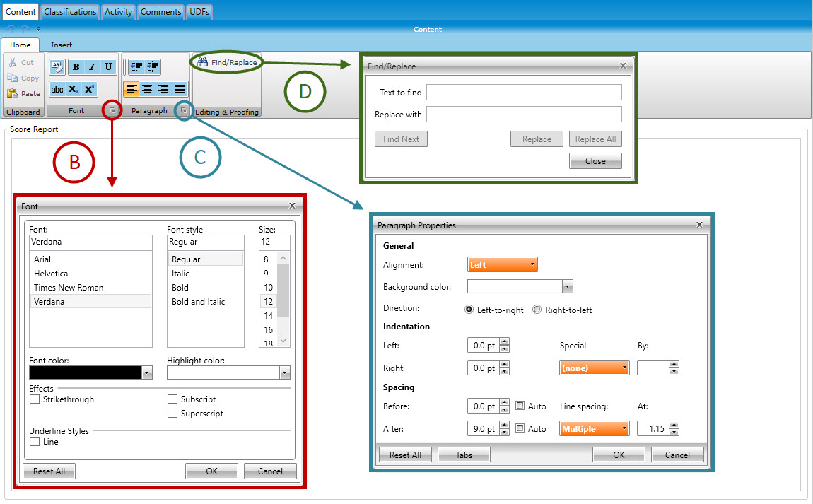This screenshot has width=813, height=504.
Task: Click the Tabs button in Paragraph Properties
Action: (464, 455)
